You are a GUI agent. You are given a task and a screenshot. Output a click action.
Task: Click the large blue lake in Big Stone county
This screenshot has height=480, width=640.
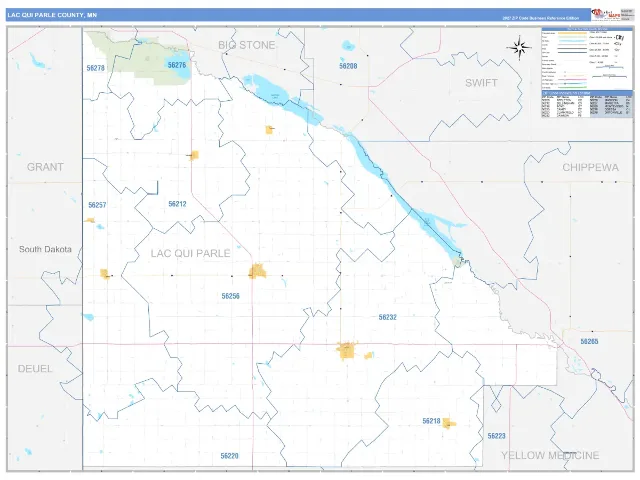coord(271,91)
